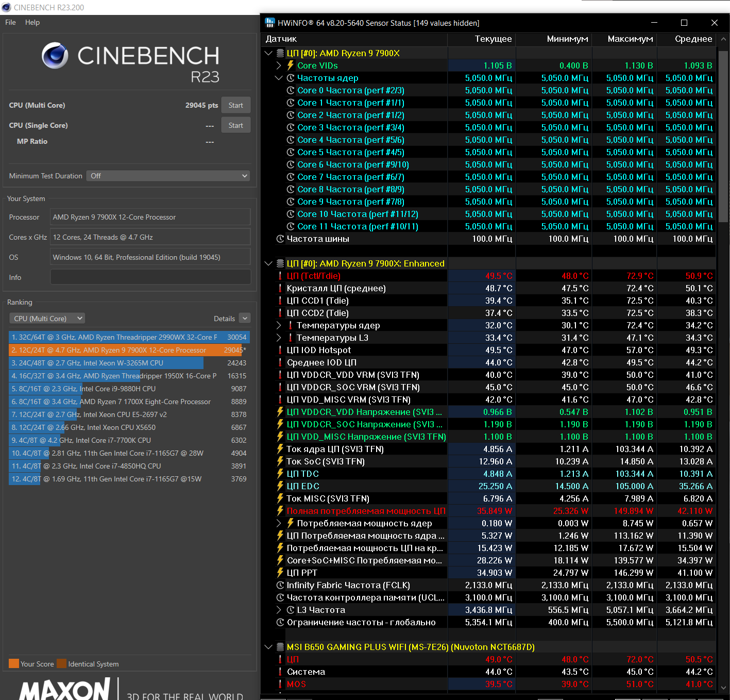The height and width of the screenshot is (700, 730).
Task: Click the Cores x GHz field
Action: [150, 237]
